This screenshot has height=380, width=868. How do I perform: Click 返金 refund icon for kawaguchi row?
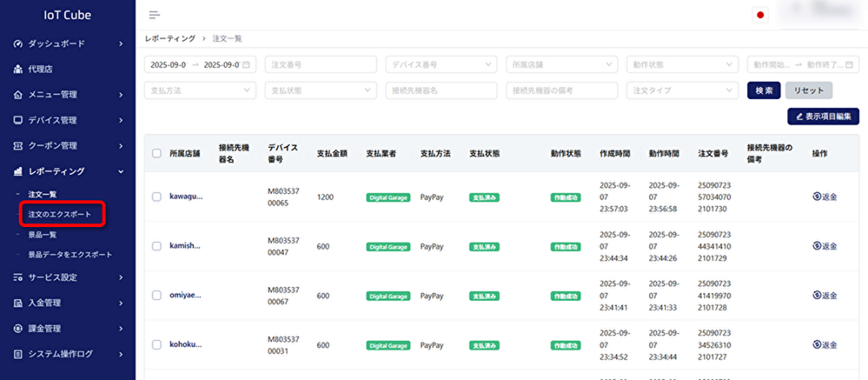pyautogui.click(x=817, y=197)
